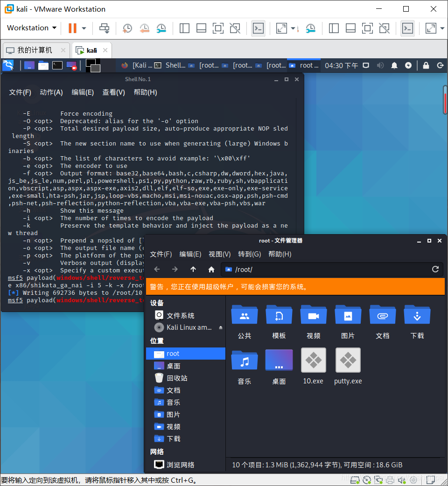Select the 音乐 folder icon in the main pane
The image size is (448, 486).
point(245,361)
